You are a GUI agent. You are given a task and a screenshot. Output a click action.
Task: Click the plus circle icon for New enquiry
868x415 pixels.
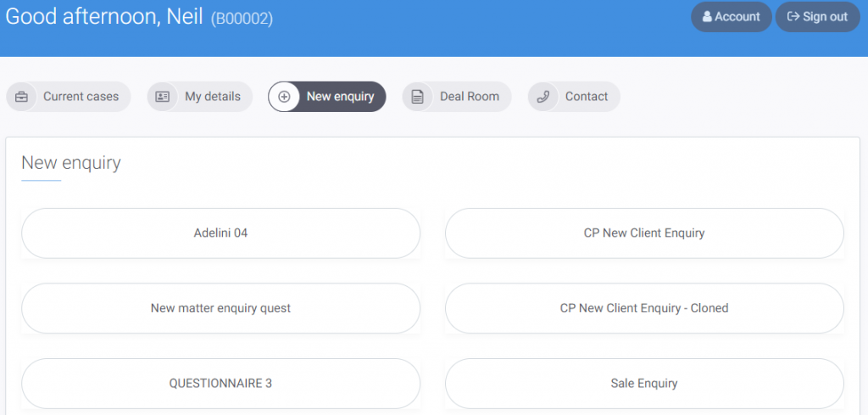click(x=284, y=97)
